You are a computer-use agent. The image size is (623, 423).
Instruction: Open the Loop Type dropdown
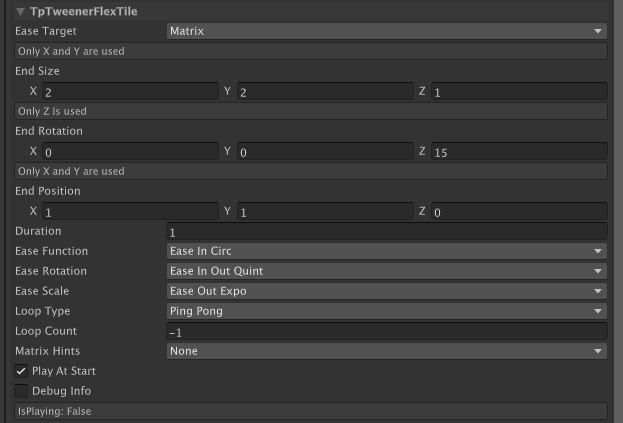click(x=387, y=311)
